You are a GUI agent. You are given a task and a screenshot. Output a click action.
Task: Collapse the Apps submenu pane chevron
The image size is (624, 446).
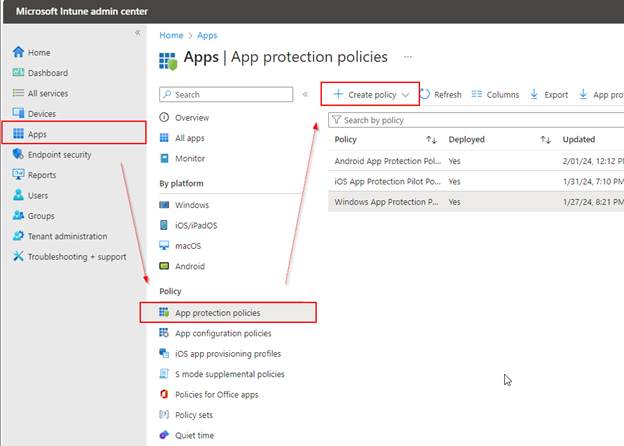pyautogui.click(x=304, y=94)
